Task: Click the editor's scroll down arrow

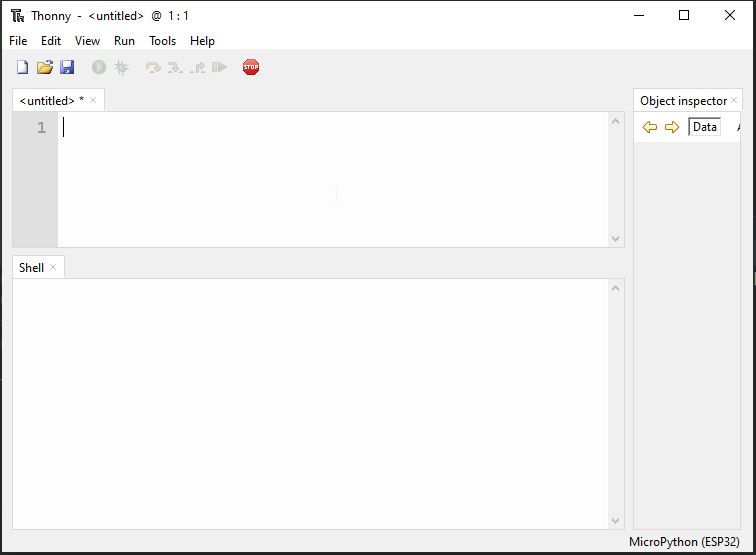Action: pos(615,239)
